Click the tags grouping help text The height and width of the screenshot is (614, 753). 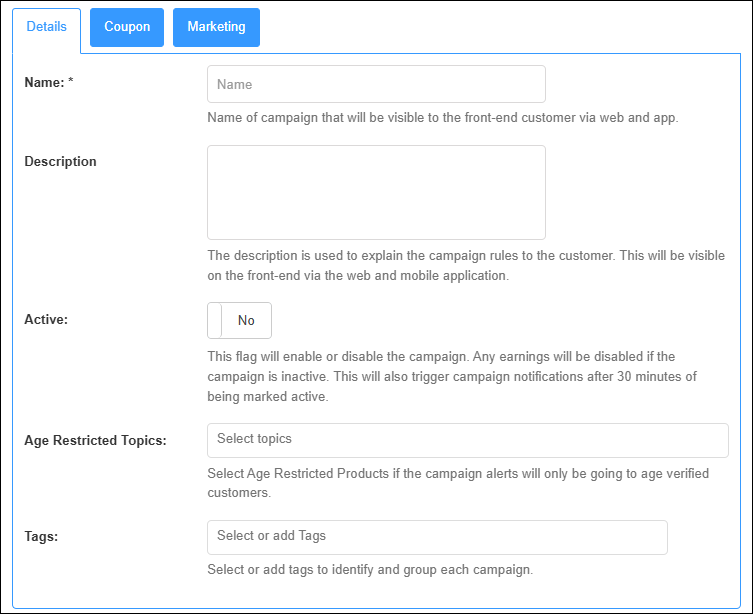point(370,570)
